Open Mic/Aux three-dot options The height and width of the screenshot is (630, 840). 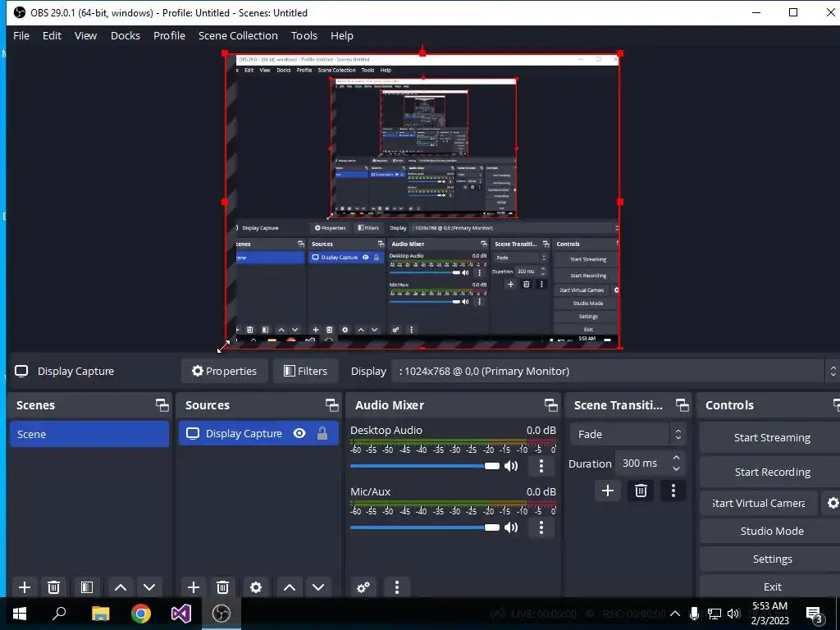point(541,527)
